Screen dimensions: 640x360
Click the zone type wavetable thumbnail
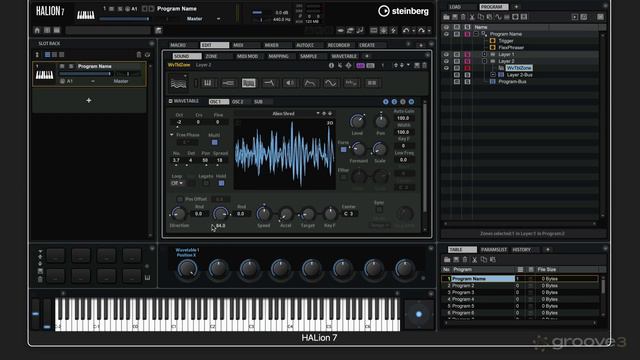(178, 83)
